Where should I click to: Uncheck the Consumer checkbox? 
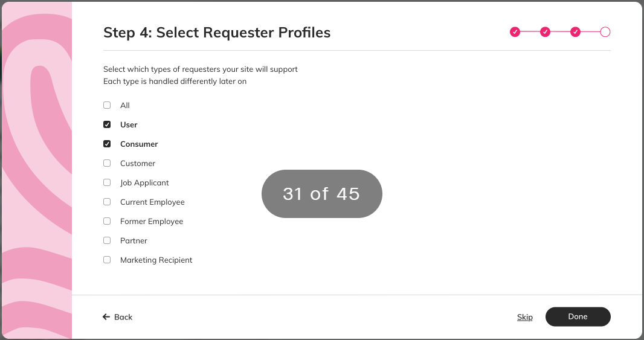coord(107,144)
